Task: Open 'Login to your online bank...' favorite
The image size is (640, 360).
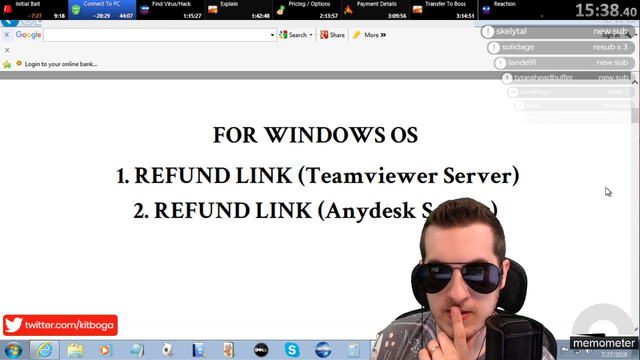Action: (57, 64)
